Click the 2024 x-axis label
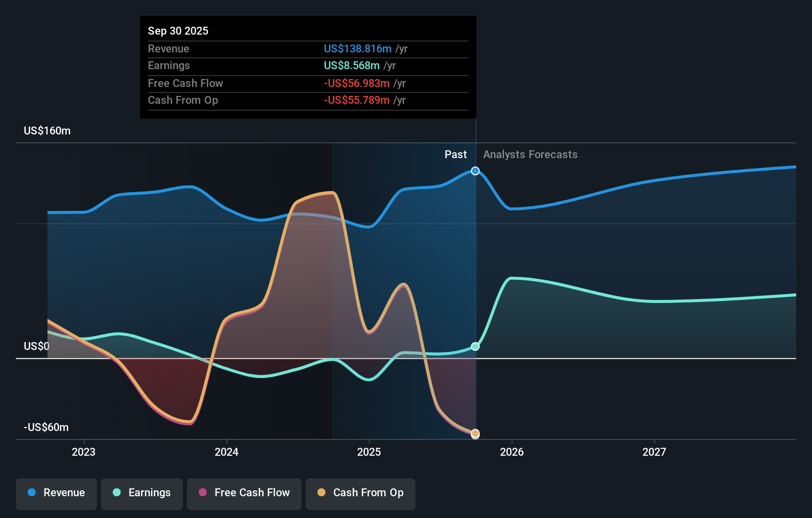This screenshot has height=518, width=812. (226, 452)
